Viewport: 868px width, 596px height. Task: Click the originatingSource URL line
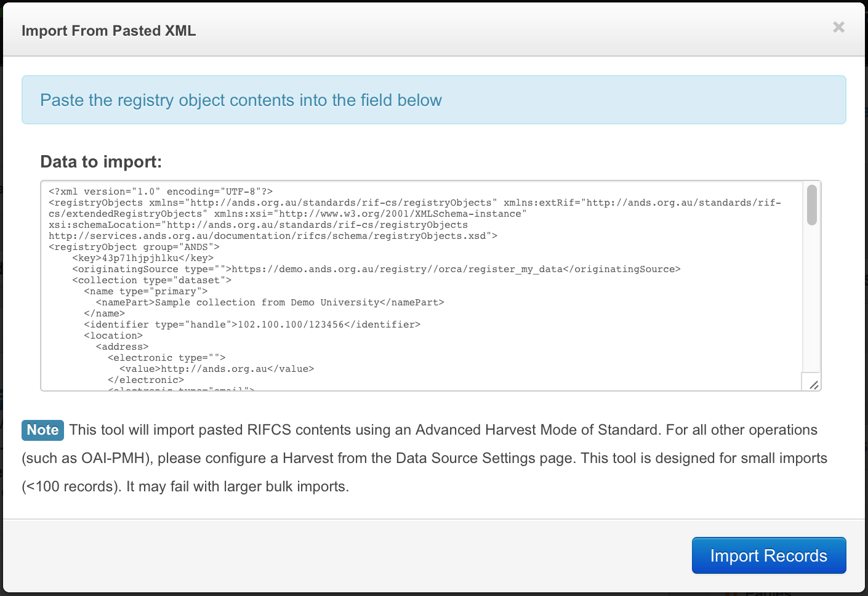click(x=376, y=269)
